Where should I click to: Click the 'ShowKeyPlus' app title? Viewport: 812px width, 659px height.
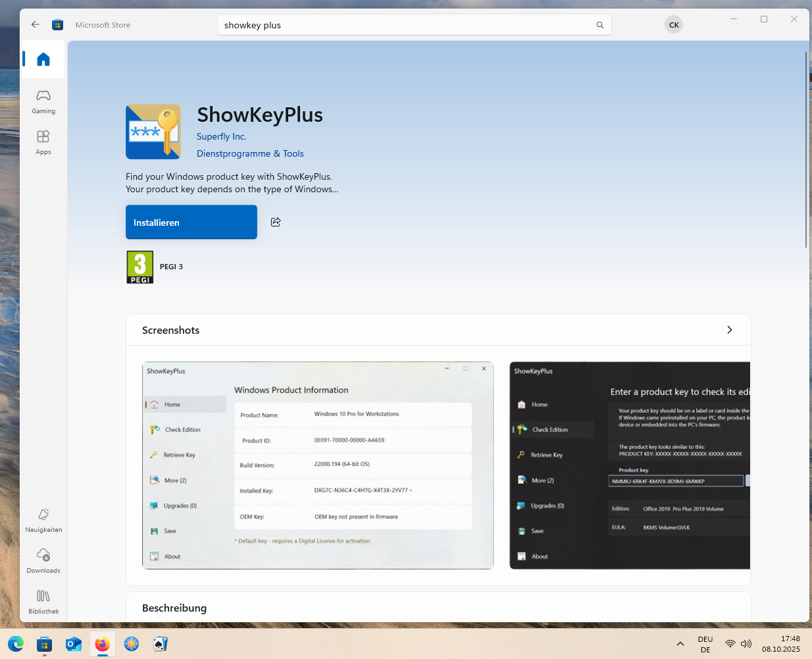(x=260, y=115)
